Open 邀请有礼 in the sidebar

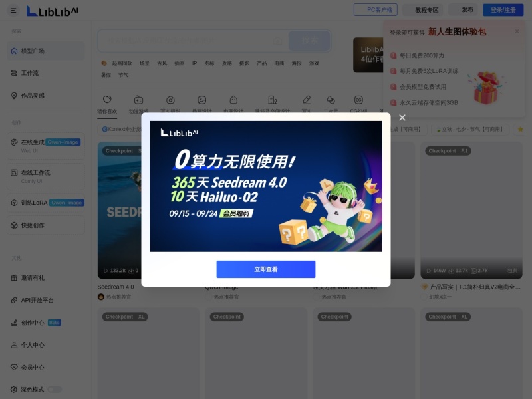click(x=46, y=278)
